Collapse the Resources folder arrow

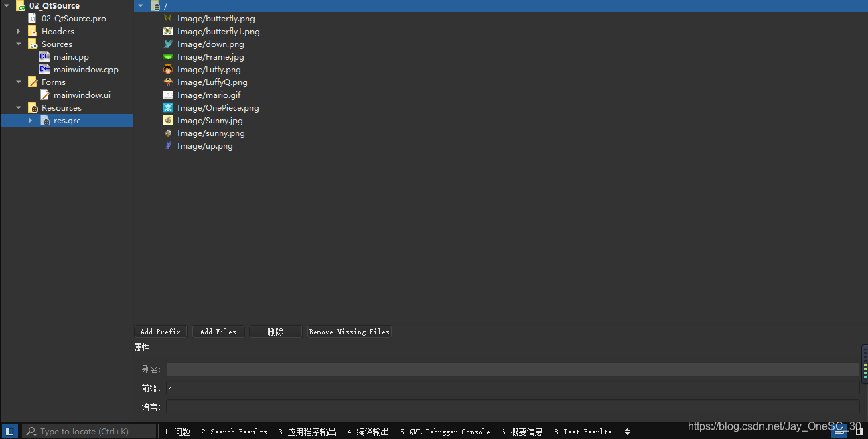(x=19, y=108)
